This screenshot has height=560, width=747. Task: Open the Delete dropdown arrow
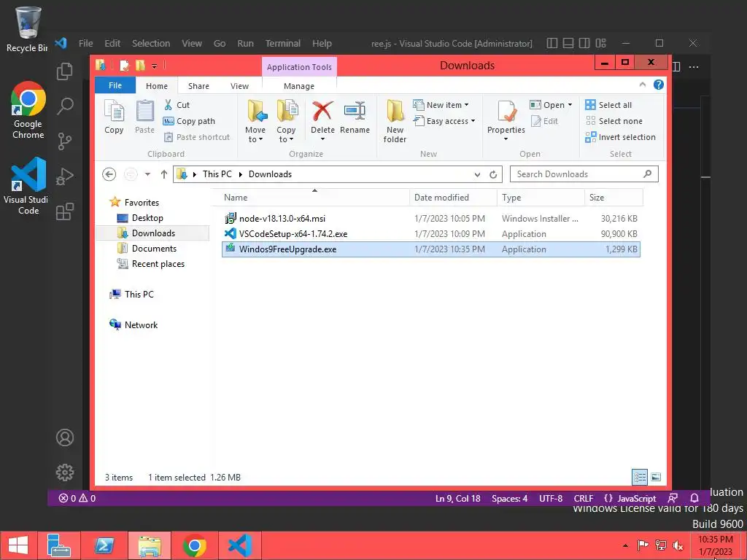click(x=322, y=139)
